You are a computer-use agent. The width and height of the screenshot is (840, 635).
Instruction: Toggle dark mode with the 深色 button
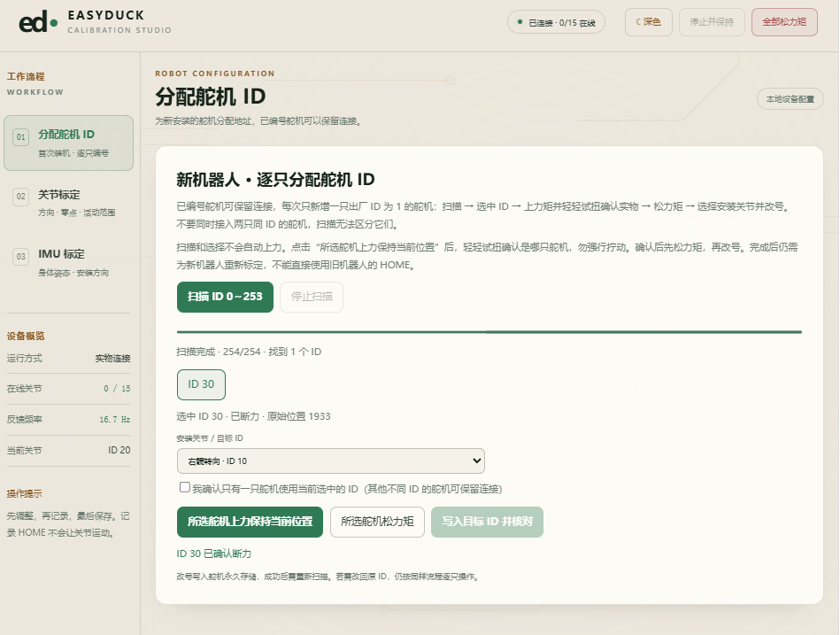648,22
